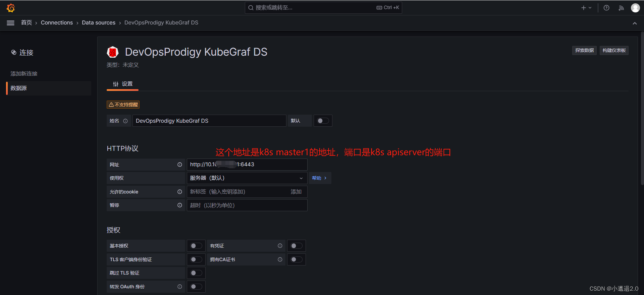The width and height of the screenshot is (644, 295).
Task: Click the info icon in 转发 OAuth 身份 row
Action: [x=180, y=287]
